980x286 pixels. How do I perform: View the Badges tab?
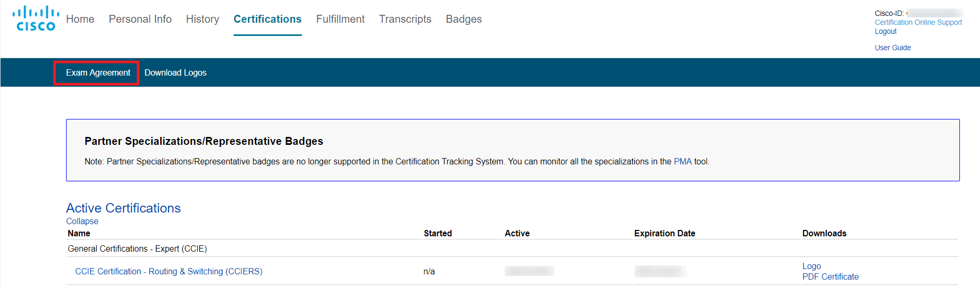tap(464, 19)
